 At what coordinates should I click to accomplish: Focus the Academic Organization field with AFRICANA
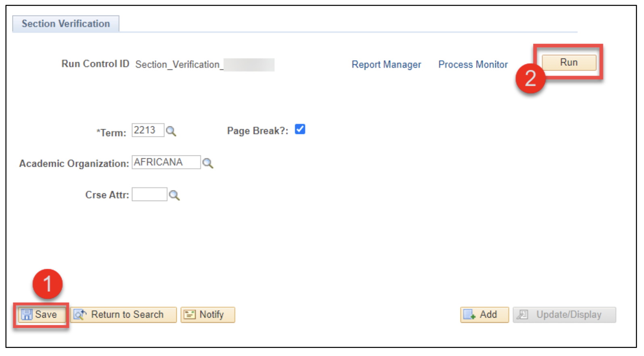tap(165, 162)
